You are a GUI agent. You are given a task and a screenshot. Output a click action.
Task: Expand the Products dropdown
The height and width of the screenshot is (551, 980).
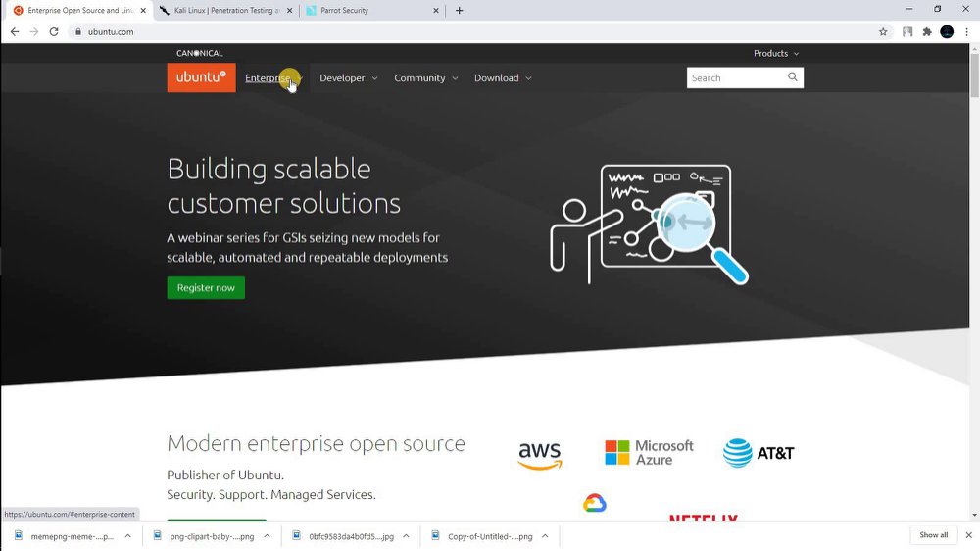pyautogui.click(x=775, y=53)
